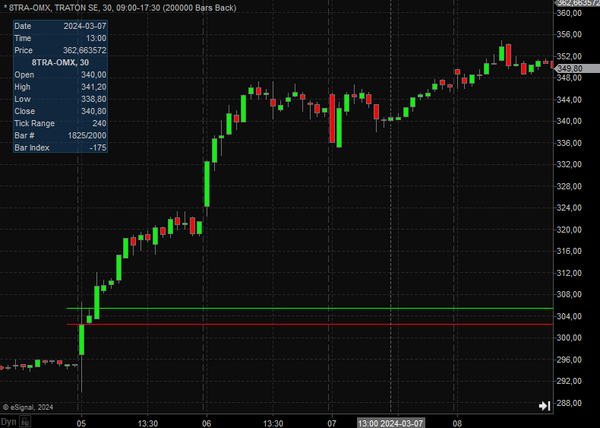
Task: Click the 06 date label on time axis
Action: pos(207,423)
